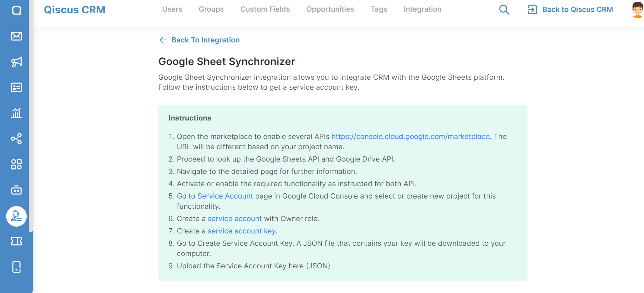Go to the Users tab
The width and height of the screenshot is (644, 293).
point(172,9)
